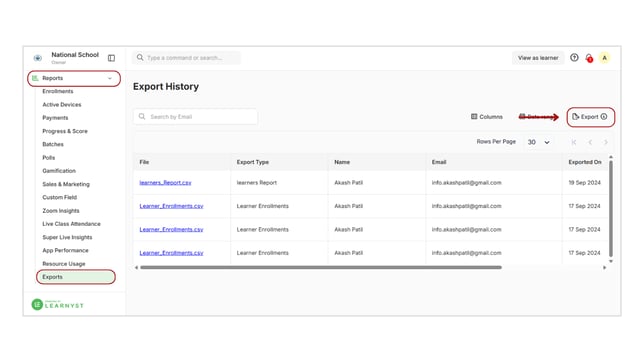
Task: Click the Export button
Action: click(x=590, y=117)
